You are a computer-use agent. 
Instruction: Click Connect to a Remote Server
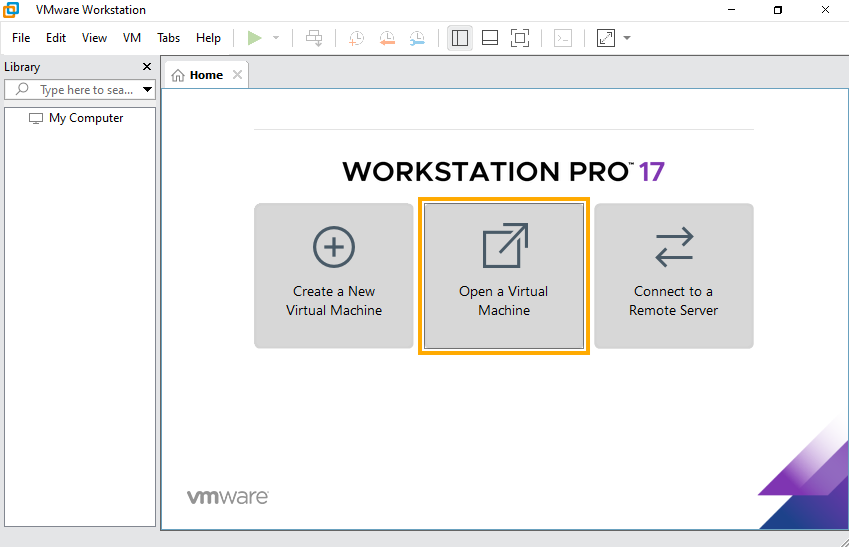674,276
